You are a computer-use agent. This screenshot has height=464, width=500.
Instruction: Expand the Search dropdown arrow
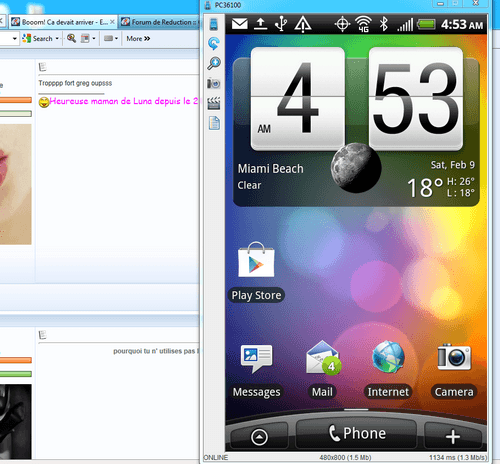click(57, 39)
